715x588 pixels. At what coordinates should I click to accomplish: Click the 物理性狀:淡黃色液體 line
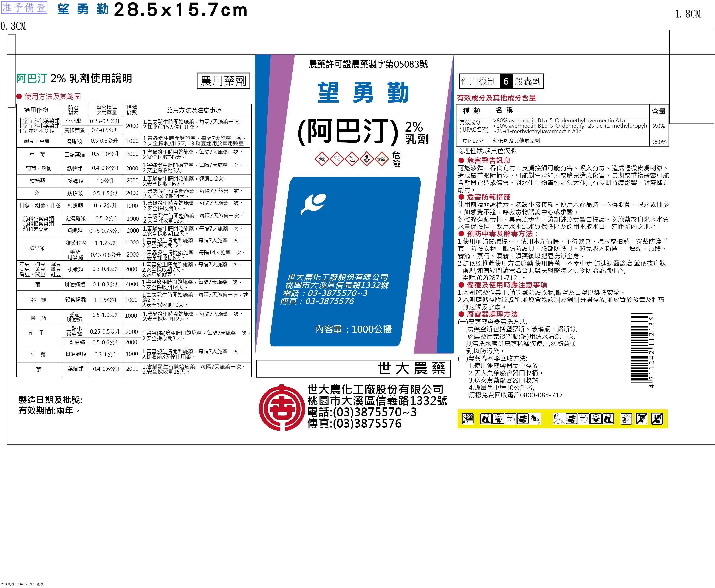[487, 151]
